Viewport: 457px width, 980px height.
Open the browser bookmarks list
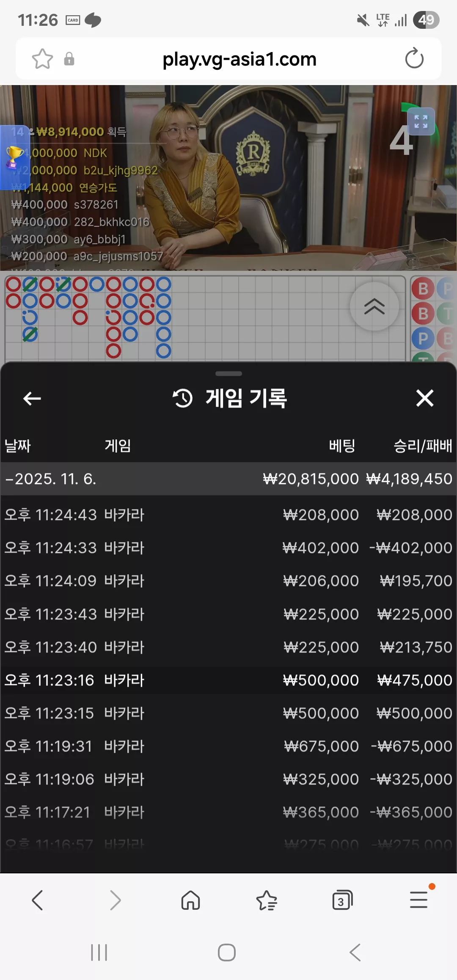coord(267,900)
